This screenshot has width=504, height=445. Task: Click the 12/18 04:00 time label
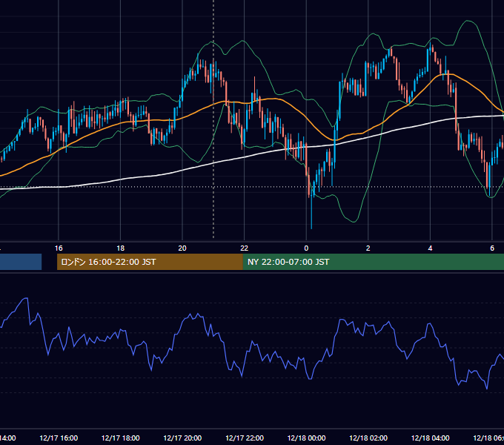431,438
